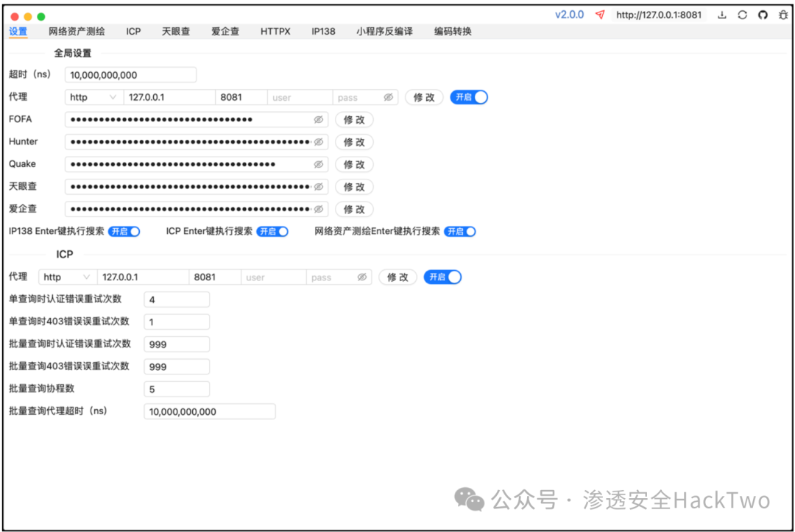Image resolution: width=795 pixels, height=532 pixels.
Task: Click the global proxy port 8081 field
Action: coord(241,97)
